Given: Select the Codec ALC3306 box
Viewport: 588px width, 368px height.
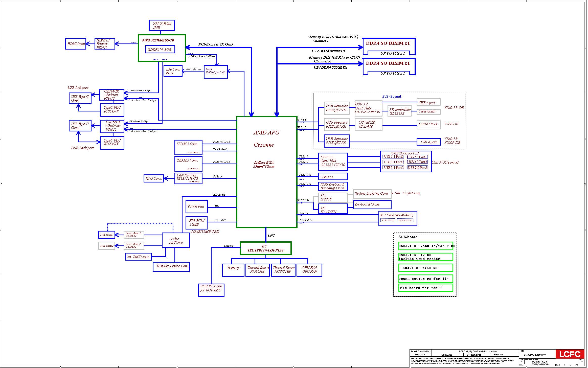Looking at the screenshot, I should (x=176, y=240).
